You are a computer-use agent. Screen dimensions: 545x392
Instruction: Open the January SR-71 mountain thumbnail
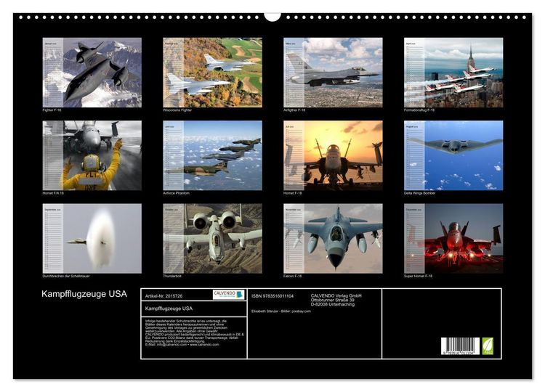[92, 72]
